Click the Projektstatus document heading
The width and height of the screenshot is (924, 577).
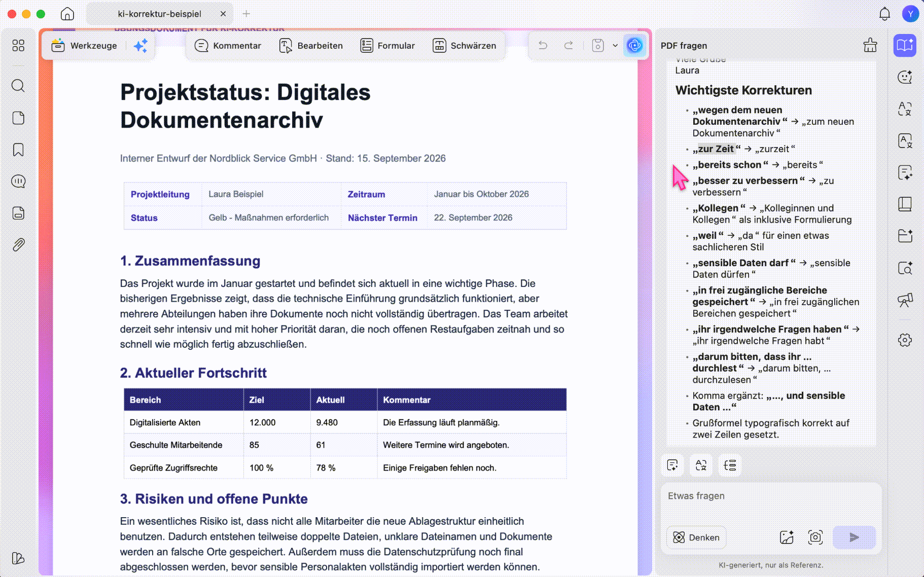point(245,106)
